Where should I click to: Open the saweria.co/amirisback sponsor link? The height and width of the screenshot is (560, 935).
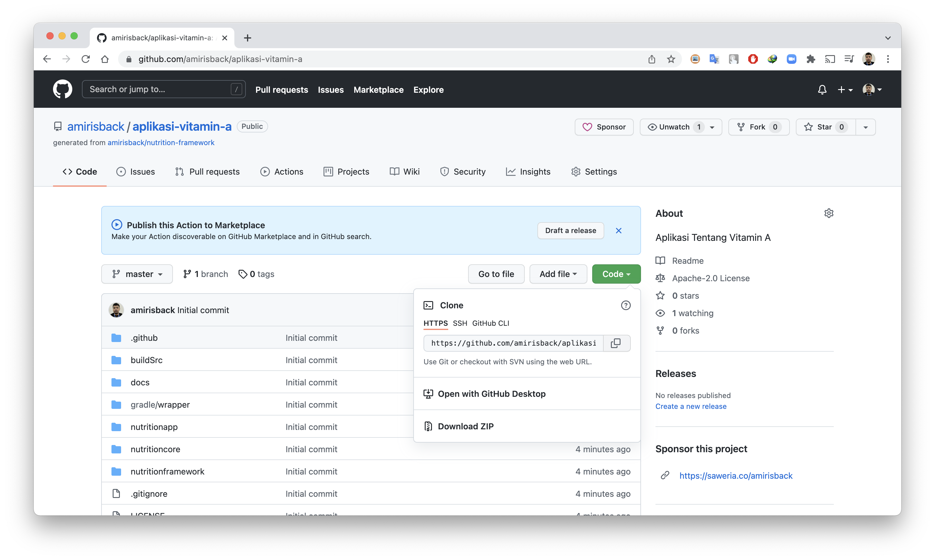(x=736, y=475)
